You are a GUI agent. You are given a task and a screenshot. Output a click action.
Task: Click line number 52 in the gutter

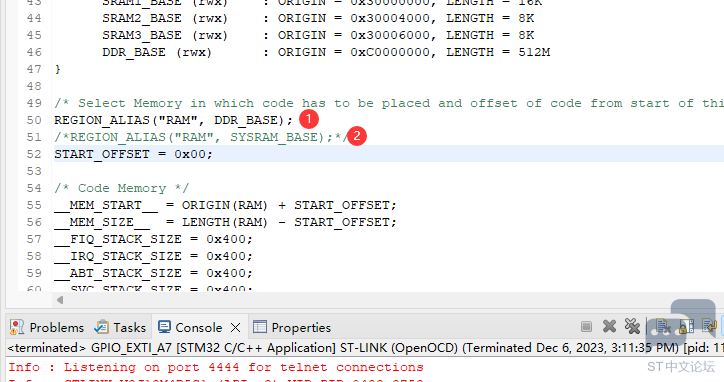pos(34,154)
